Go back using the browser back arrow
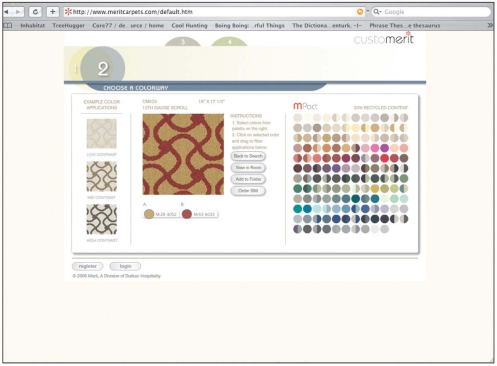The height and width of the screenshot is (366, 497). [6, 12]
